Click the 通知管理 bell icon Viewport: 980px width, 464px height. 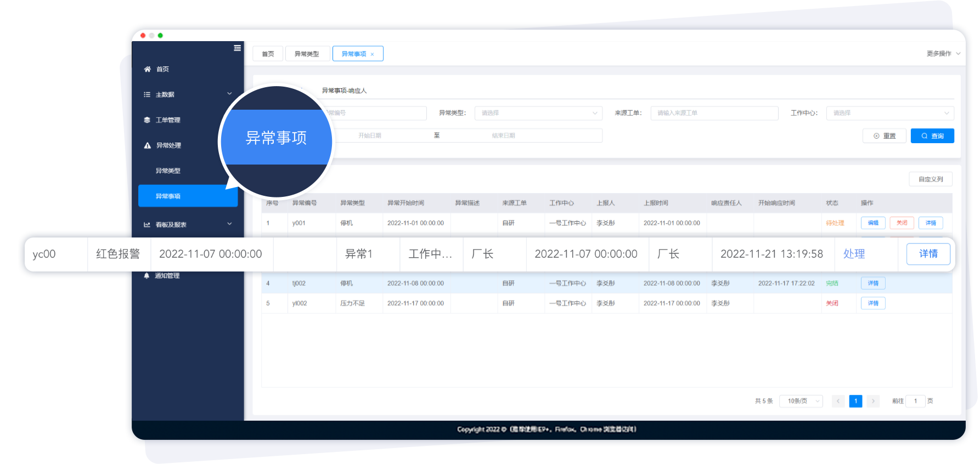tap(147, 275)
